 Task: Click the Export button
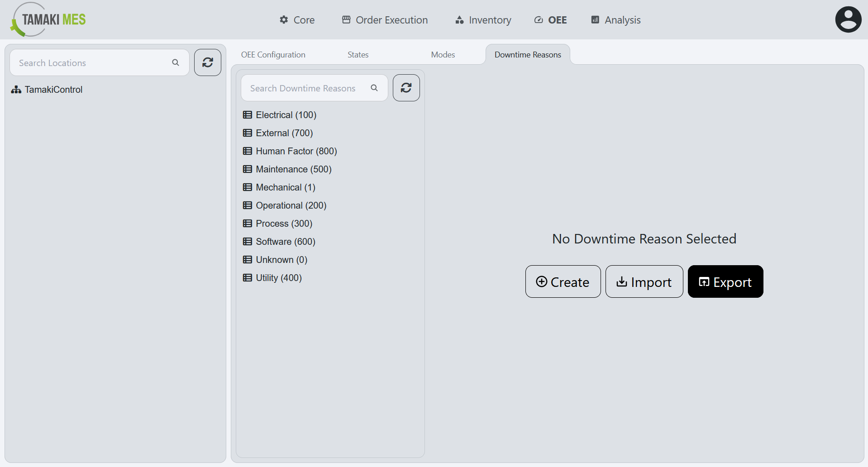[725, 281]
